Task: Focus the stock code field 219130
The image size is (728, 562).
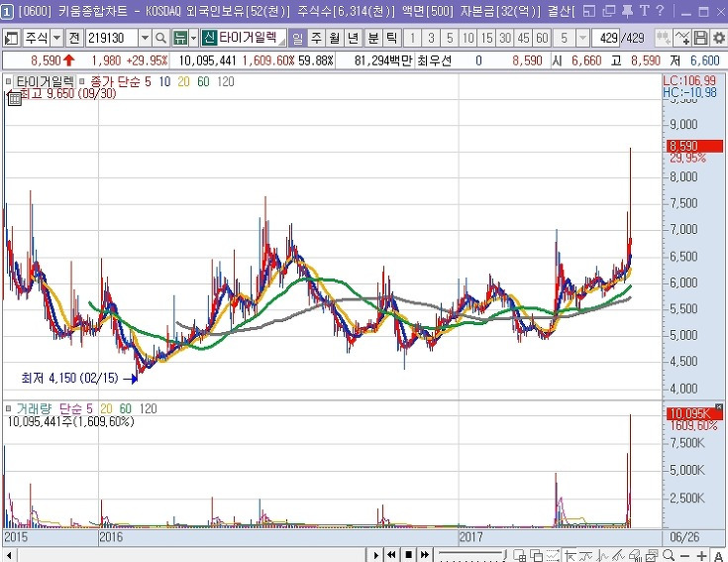Action: pyautogui.click(x=112, y=38)
